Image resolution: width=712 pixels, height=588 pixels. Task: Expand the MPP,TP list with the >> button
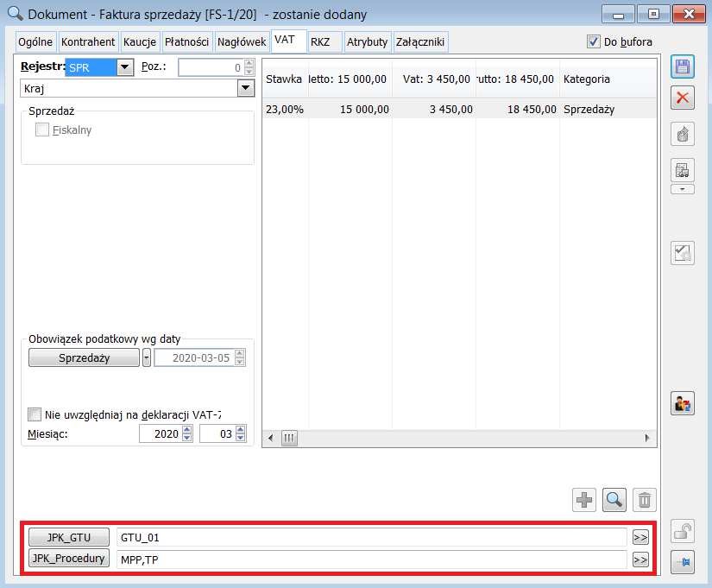point(640,560)
